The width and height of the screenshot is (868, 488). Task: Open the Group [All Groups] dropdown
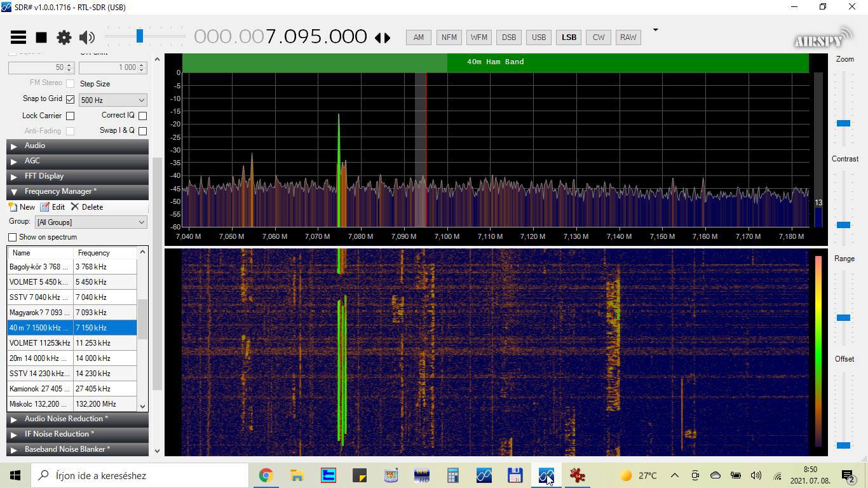click(91, 222)
